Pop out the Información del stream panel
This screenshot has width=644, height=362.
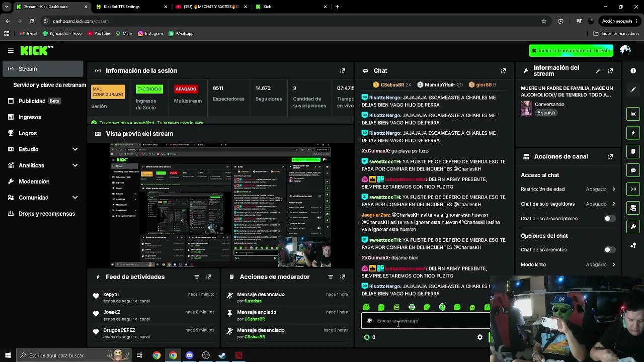tap(610, 71)
